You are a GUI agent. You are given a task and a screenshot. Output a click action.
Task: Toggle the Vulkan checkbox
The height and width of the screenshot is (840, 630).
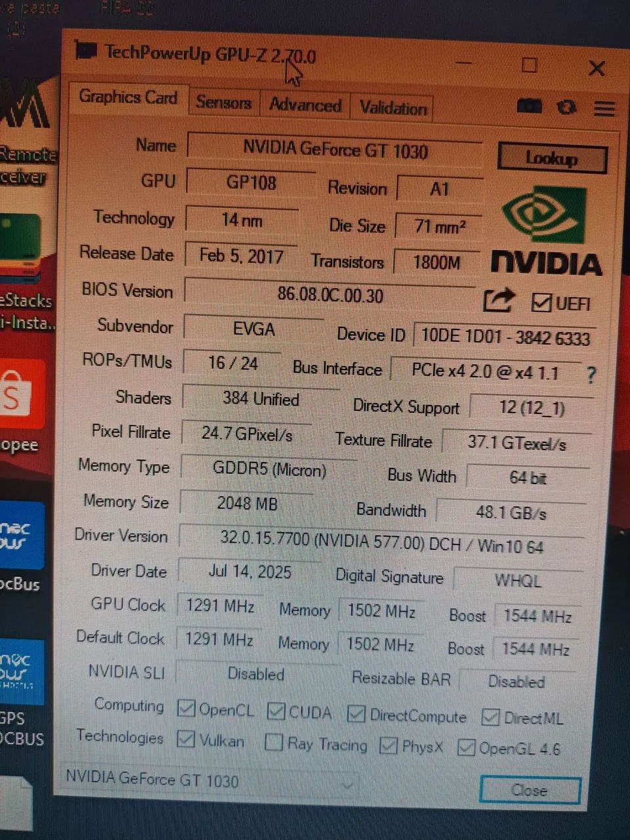186,739
